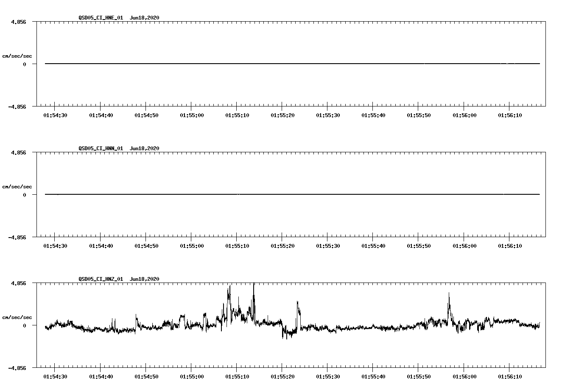Screen dimensions: 576x392
Task: Click the cm/sec/sec unit label on HNE plot
Action: [x=17, y=56]
